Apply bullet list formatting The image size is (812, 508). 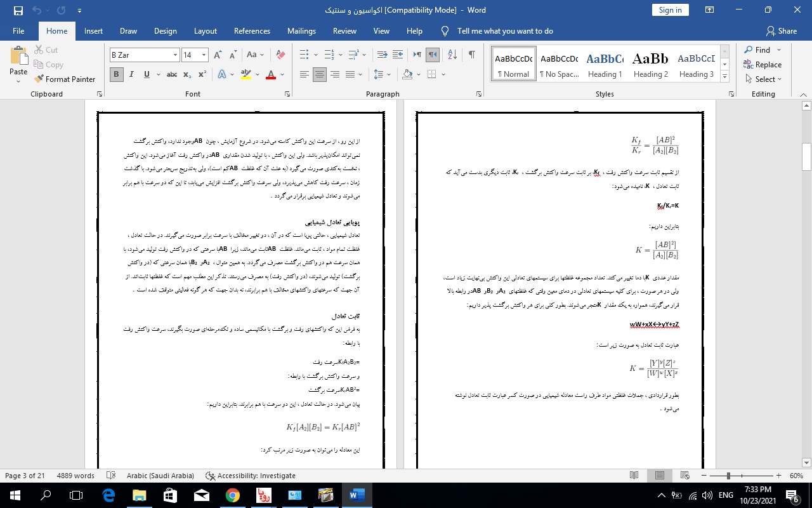pos(304,55)
